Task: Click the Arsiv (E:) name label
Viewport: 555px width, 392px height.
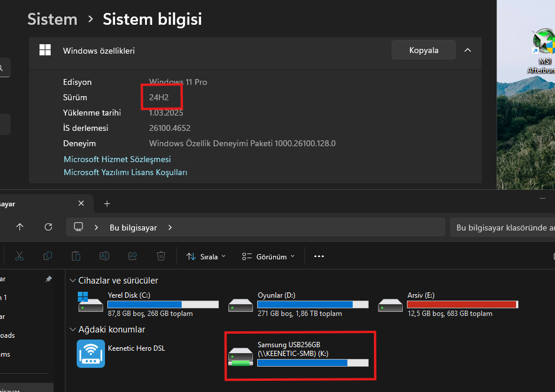Action: (421, 295)
